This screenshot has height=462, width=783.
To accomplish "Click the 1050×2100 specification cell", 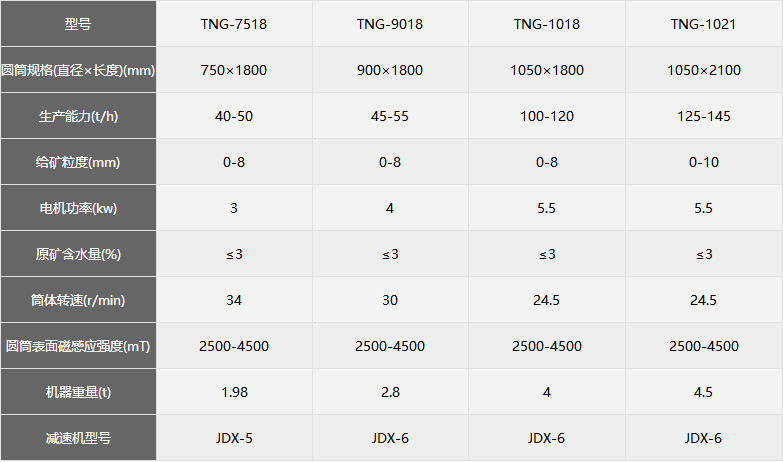I will click(703, 70).
